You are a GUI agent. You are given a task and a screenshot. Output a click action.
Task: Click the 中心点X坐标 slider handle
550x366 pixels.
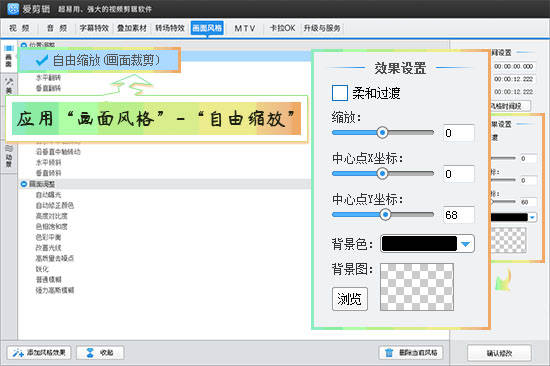pos(382,173)
